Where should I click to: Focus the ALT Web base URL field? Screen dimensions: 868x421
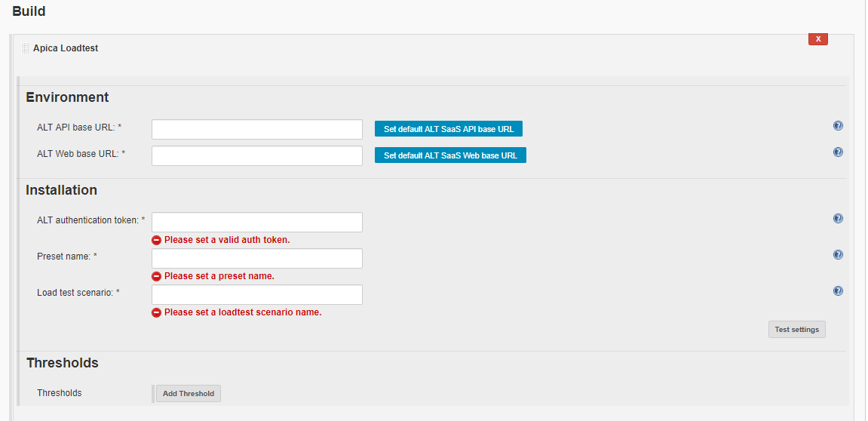[257, 155]
